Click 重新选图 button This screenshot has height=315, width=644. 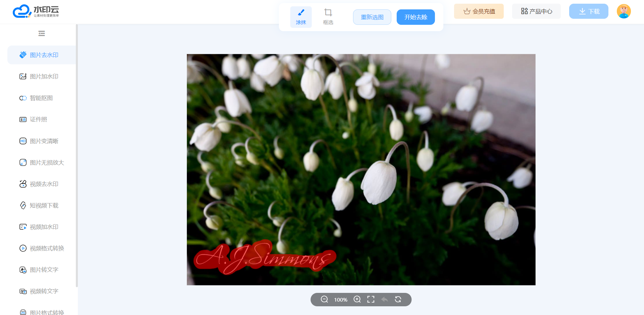pyautogui.click(x=372, y=17)
